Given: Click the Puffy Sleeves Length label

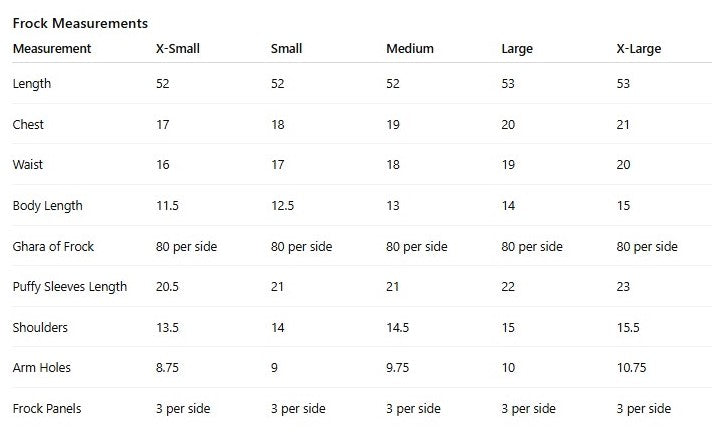Looking at the screenshot, I should [x=70, y=287].
